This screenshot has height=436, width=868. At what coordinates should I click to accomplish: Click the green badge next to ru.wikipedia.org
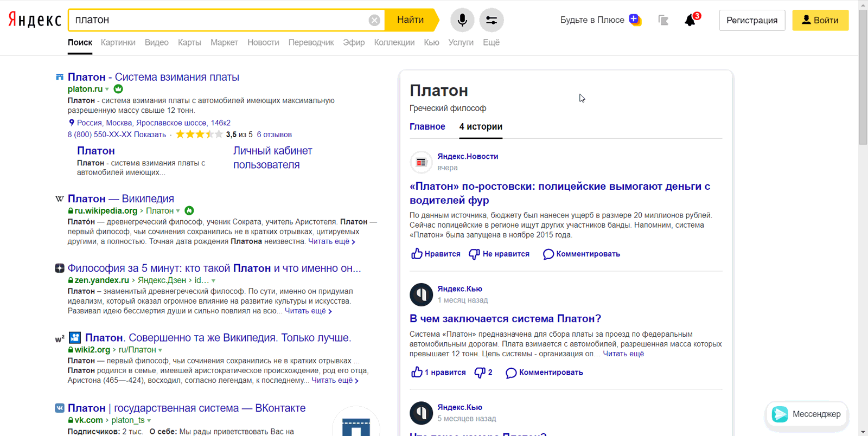coord(189,210)
